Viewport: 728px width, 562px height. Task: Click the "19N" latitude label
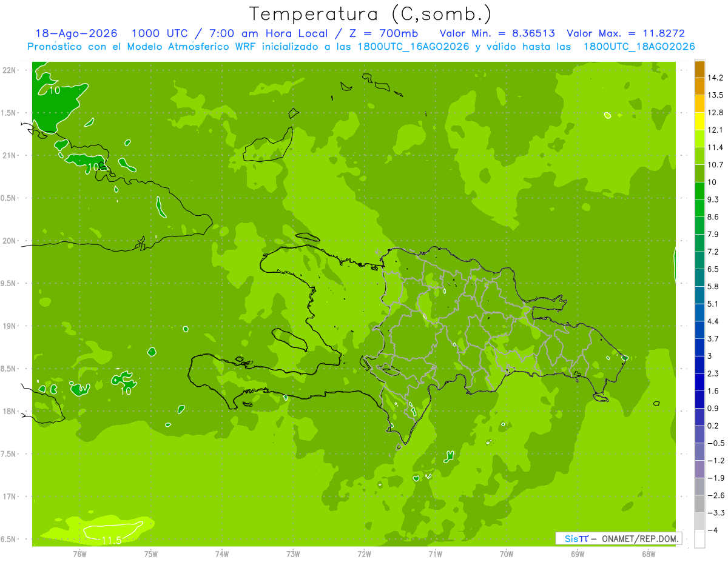[x=10, y=326]
